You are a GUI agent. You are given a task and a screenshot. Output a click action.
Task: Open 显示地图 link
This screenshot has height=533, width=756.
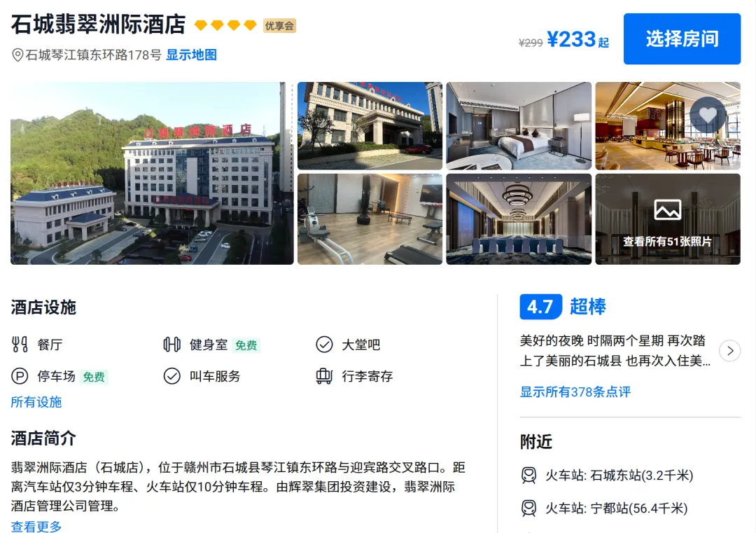191,55
